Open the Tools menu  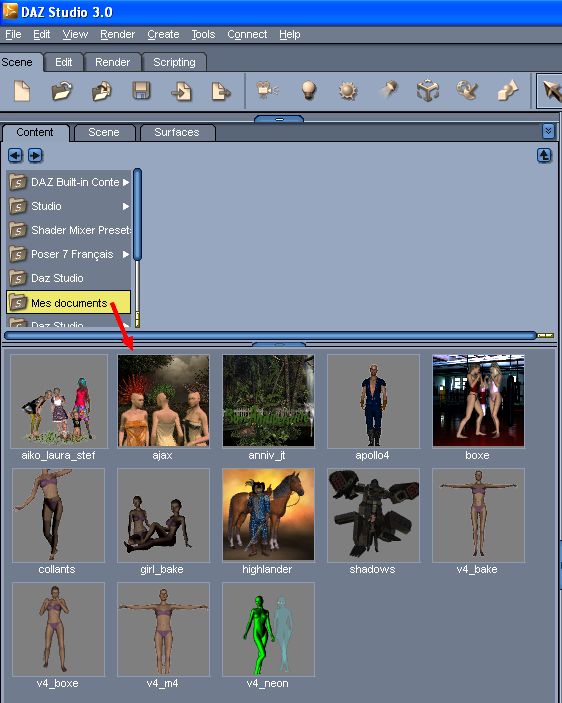[203, 35]
